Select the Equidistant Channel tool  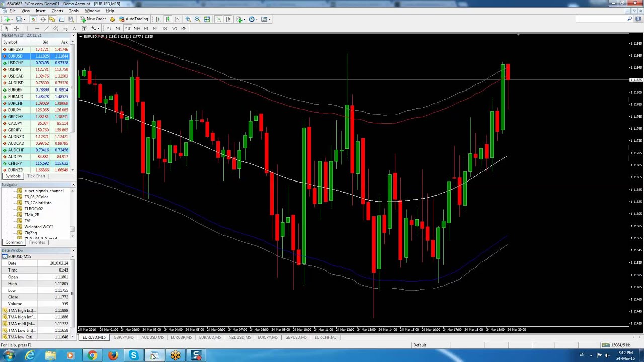coord(56,28)
